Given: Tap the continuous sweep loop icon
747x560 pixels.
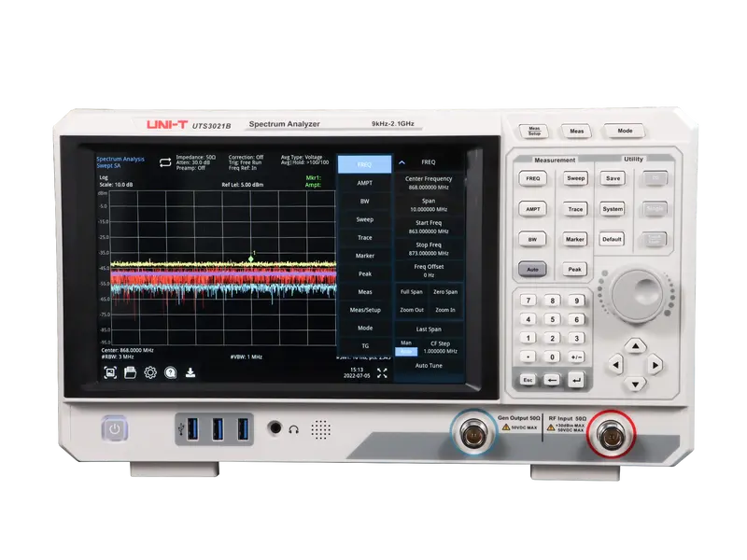Looking at the screenshot, I should coord(165,162).
